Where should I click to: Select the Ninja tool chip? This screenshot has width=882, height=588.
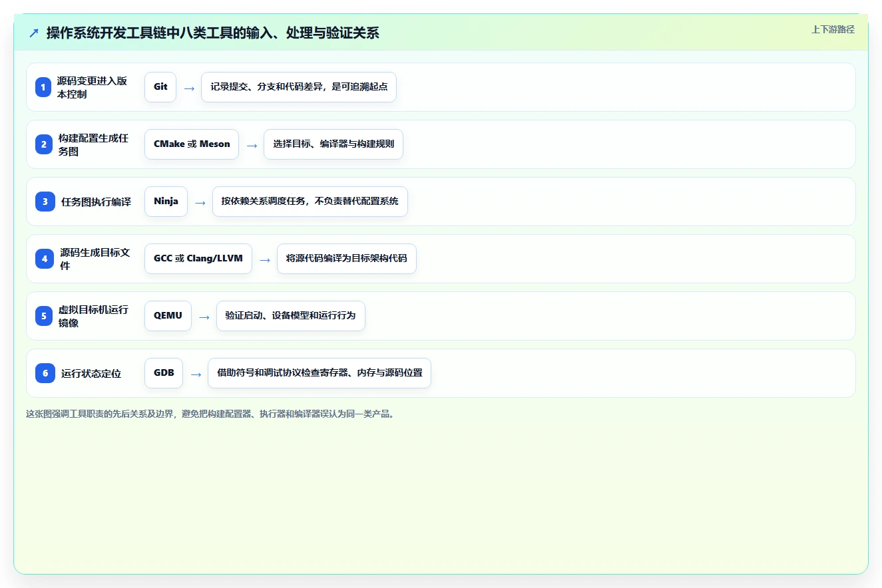click(x=166, y=202)
